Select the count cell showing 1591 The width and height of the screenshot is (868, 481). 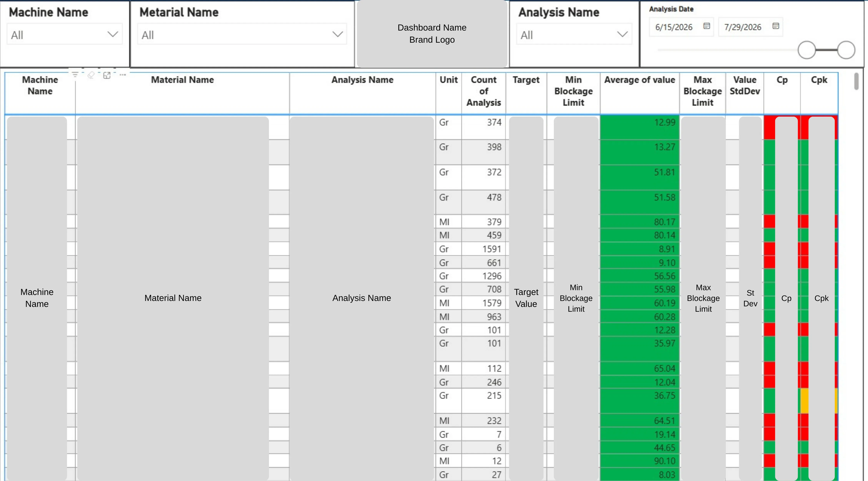click(x=484, y=249)
